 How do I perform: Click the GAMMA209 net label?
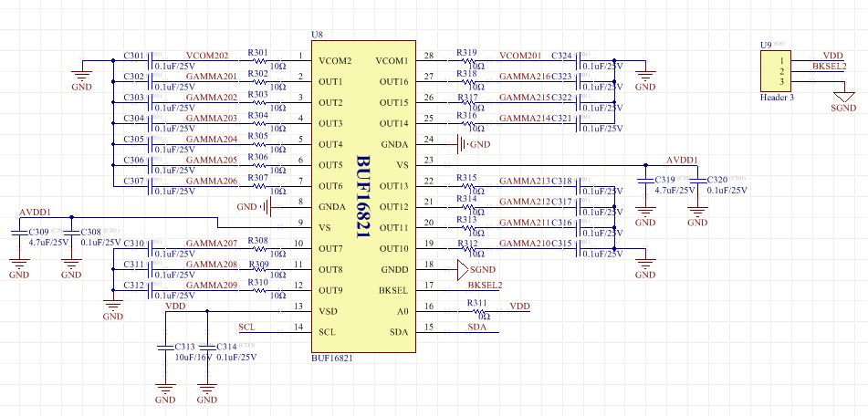[x=212, y=285]
